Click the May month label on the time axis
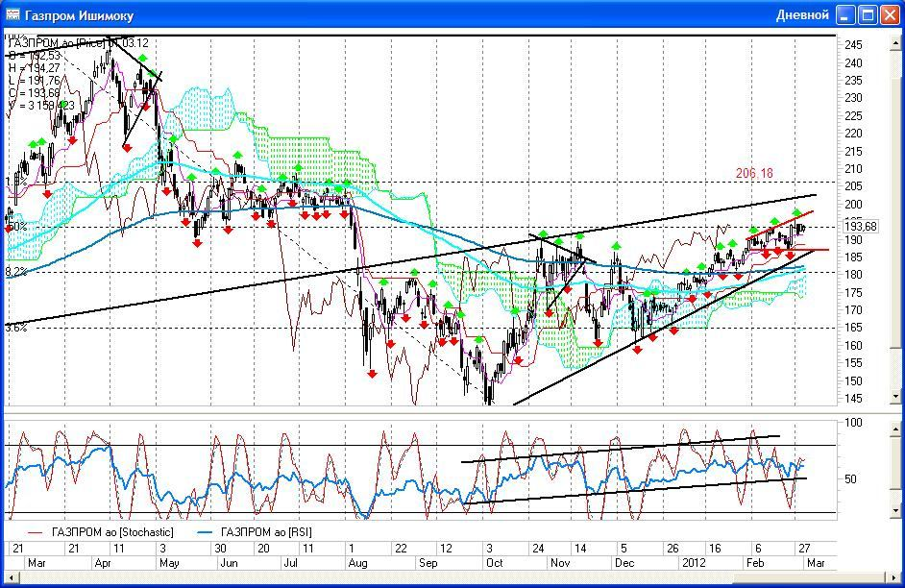Screen dimensions: 905x588 coord(169,563)
